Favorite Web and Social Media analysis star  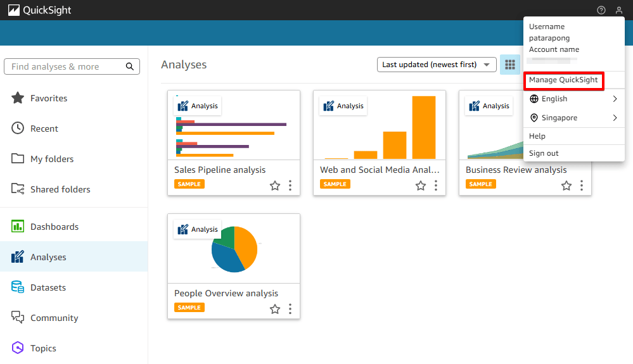tap(421, 185)
